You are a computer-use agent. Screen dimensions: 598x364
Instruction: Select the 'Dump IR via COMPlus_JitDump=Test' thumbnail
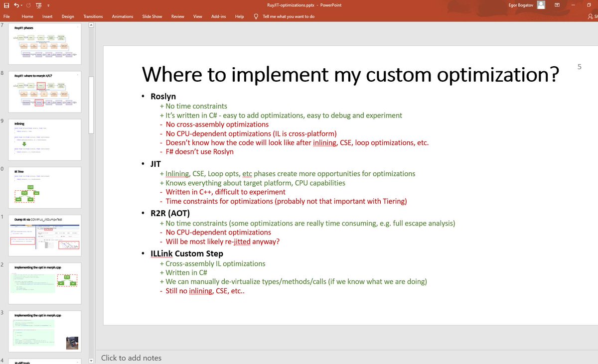tap(45, 235)
